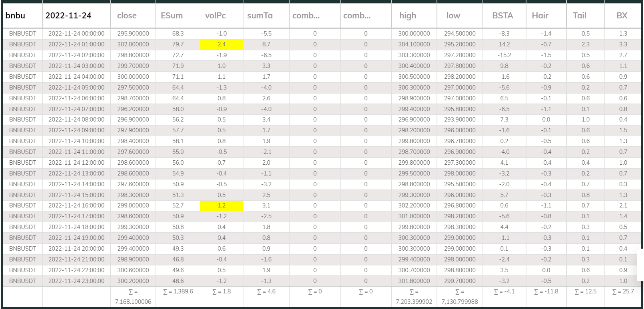Click BSTA value 14.2

(x=504, y=44)
